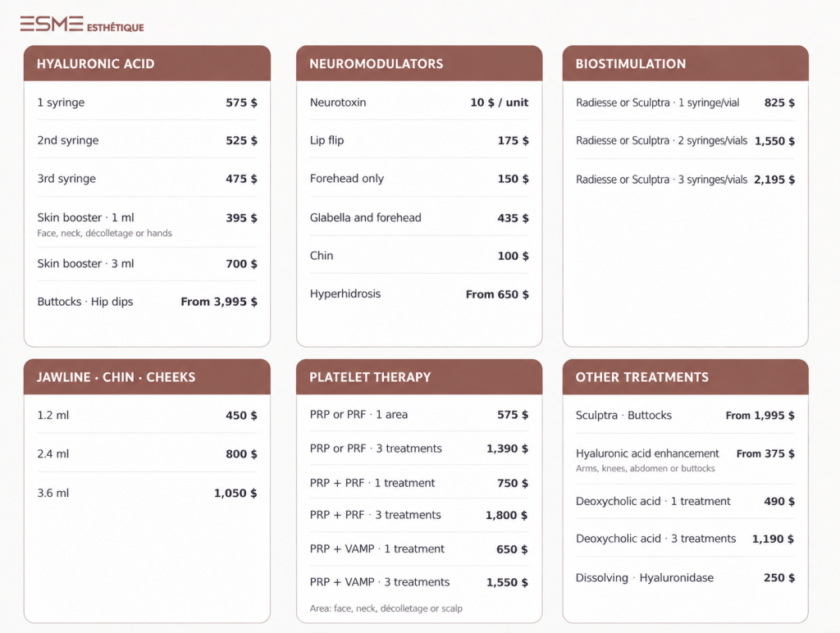Select the Platelet Therapy card header
The width and height of the screenshot is (840, 633).
(x=419, y=377)
